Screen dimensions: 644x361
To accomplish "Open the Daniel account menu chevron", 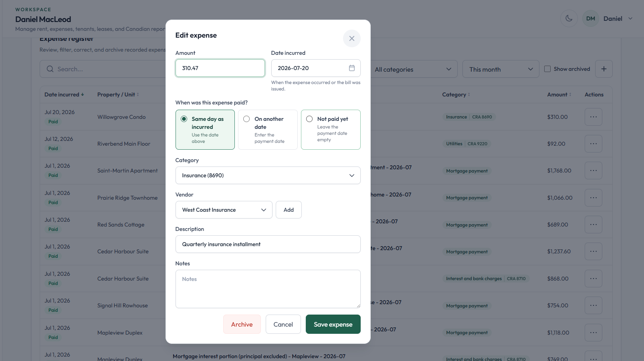I will [630, 18].
